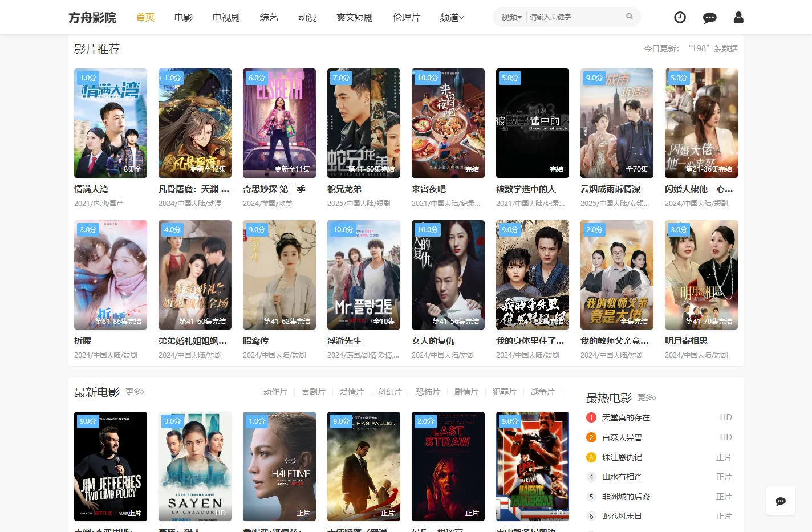Filter by 爱情片 genre
The width and height of the screenshot is (812, 532).
352,392
